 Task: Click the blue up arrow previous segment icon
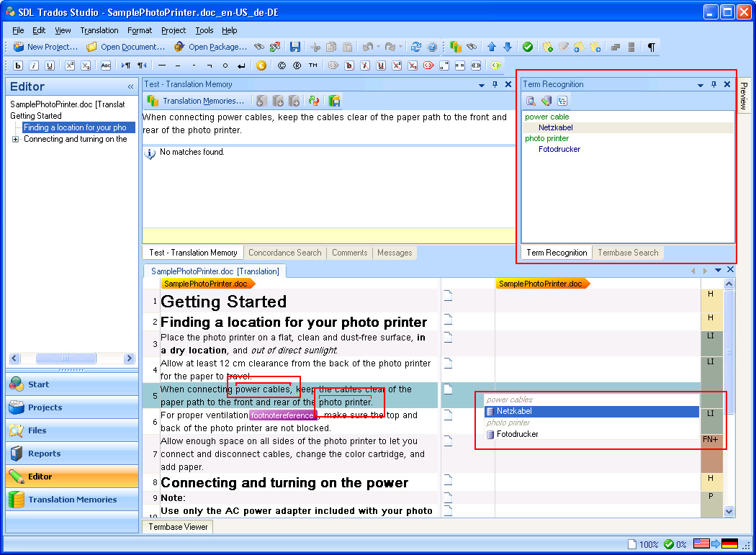(x=491, y=47)
